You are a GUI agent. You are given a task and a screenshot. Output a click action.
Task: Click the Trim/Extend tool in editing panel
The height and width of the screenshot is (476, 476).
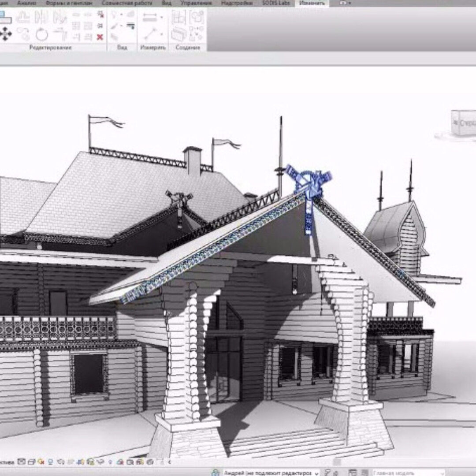(x=59, y=34)
